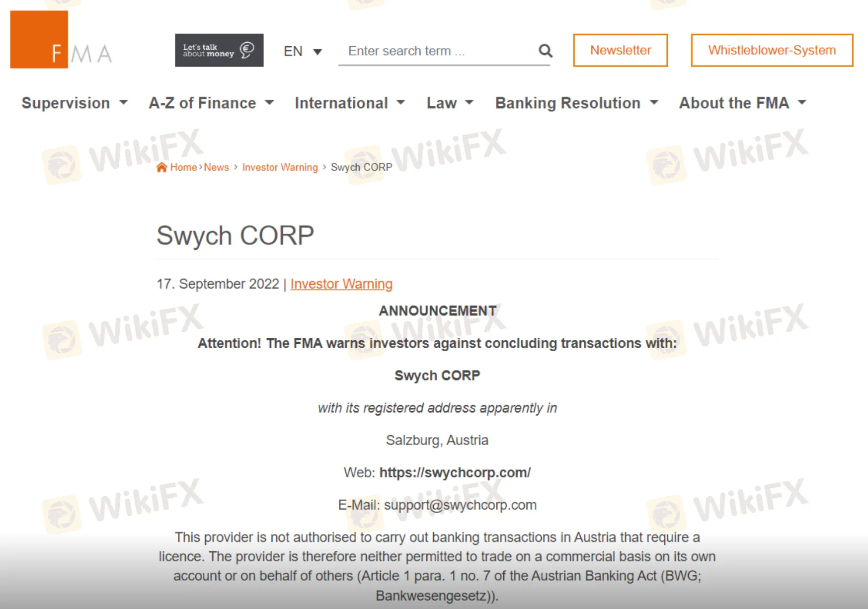
Task: Open the Supervision menu
Action: coord(66,103)
